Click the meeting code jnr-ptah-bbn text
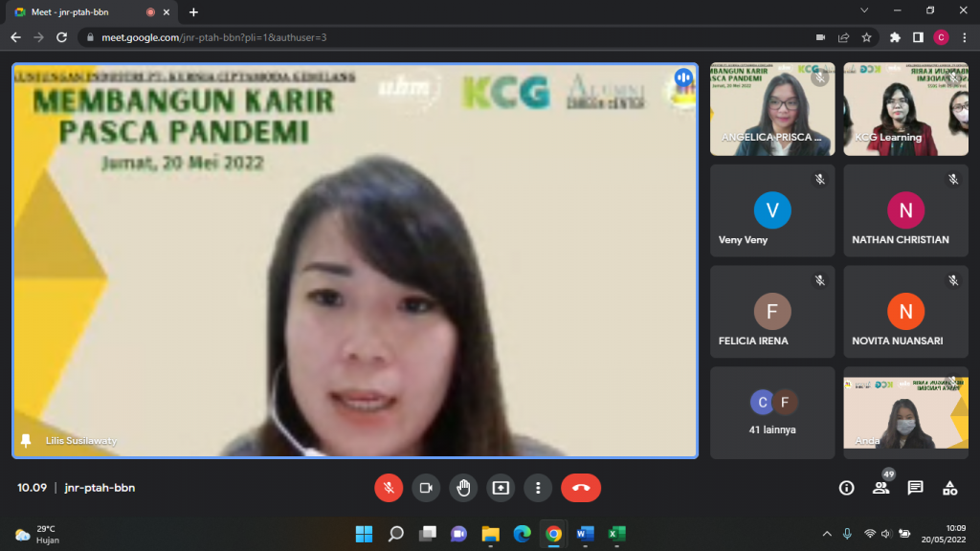 click(100, 488)
